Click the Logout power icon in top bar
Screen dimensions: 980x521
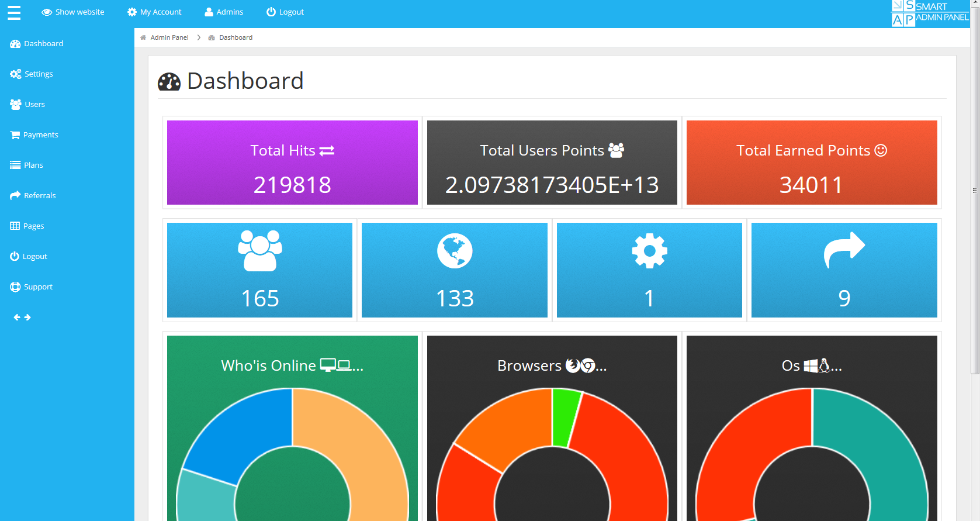pos(271,12)
